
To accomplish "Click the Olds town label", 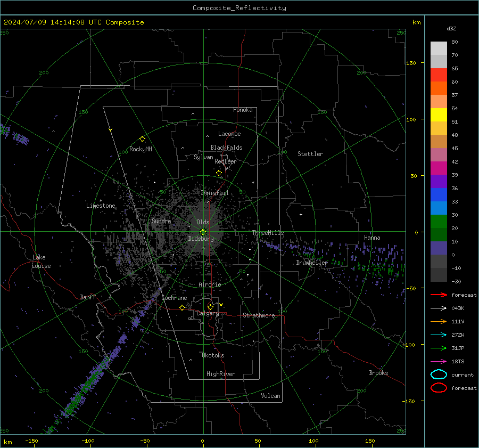I will tap(203, 222).
